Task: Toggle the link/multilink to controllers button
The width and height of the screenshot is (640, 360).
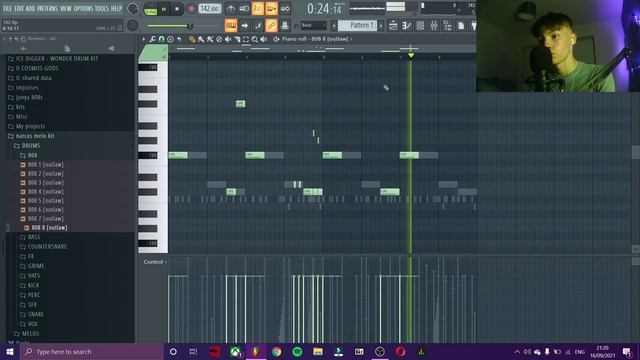Action: [271, 26]
